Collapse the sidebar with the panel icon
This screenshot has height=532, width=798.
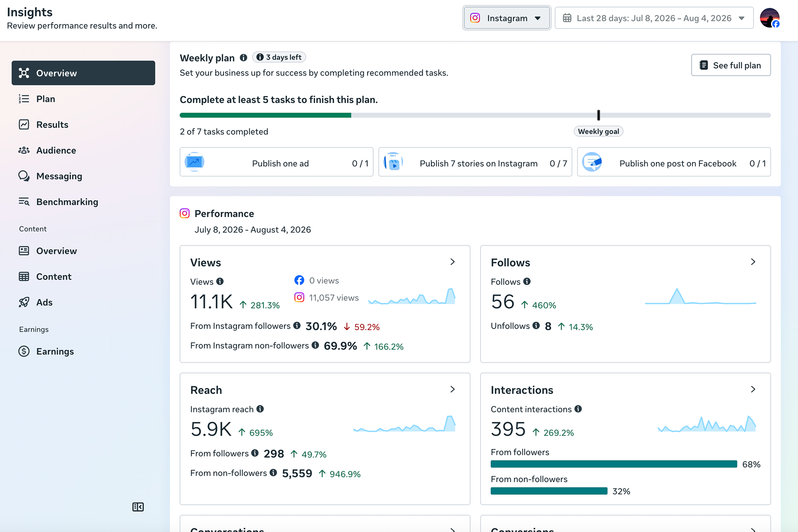point(138,507)
